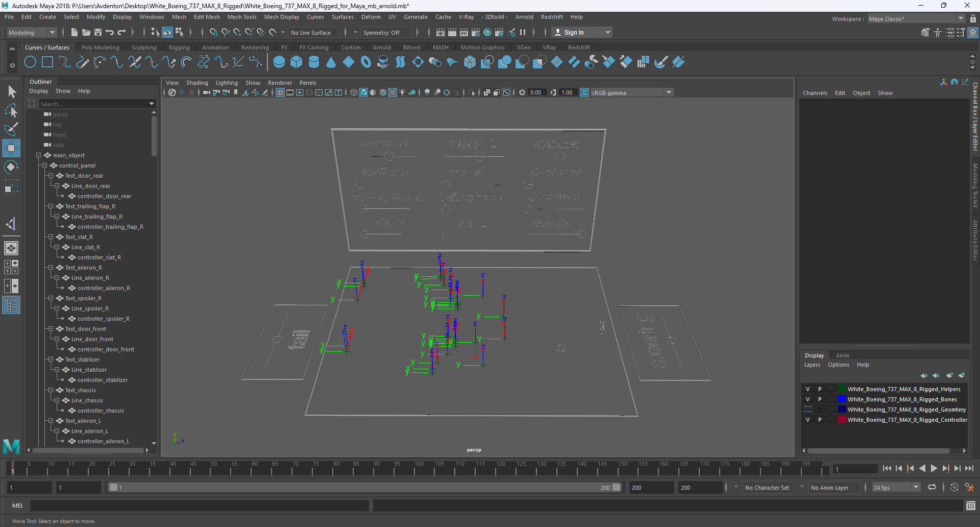Open the 24 fps frame rate dropdown
The image size is (980, 527).
click(x=896, y=488)
